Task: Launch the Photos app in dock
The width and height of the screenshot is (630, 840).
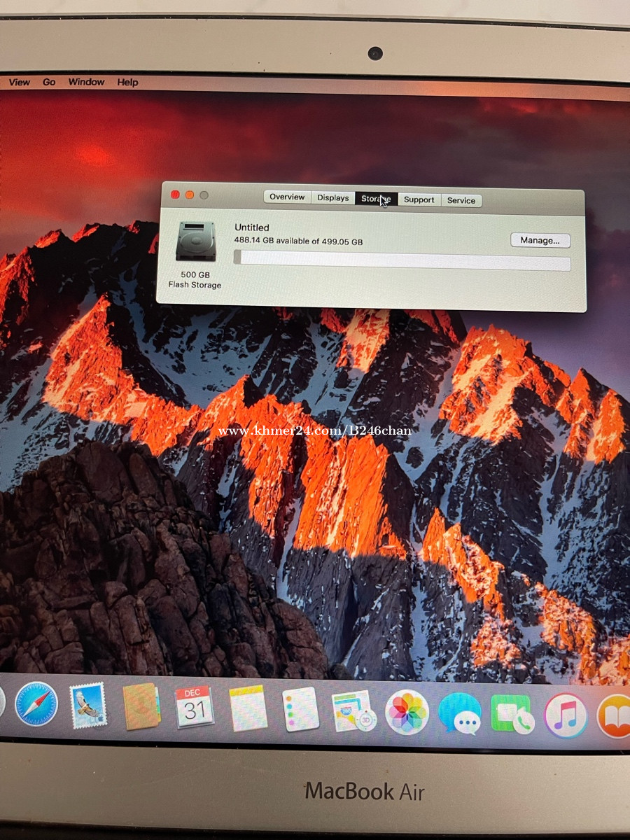Action: tap(407, 713)
